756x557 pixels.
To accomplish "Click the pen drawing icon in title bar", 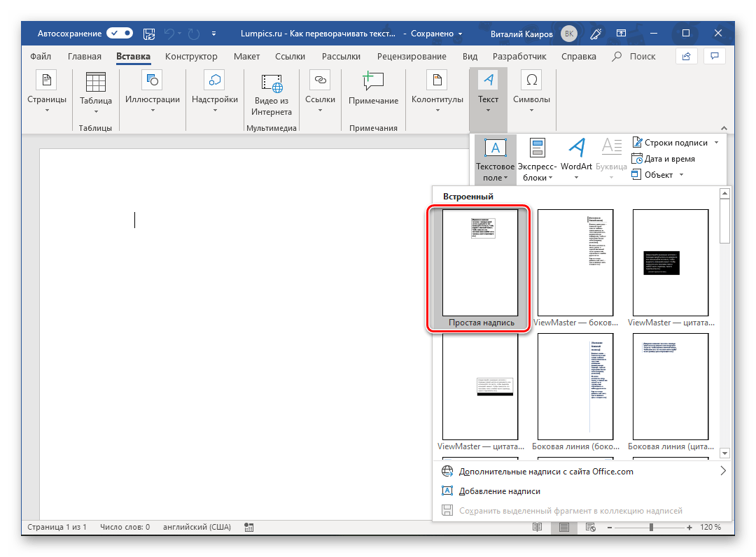I will (x=596, y=34).
